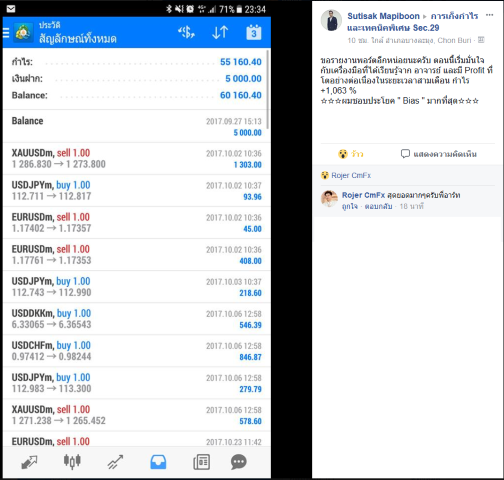Click Sutisak Mapiboon profile picture thumbnail

(331, 20)
